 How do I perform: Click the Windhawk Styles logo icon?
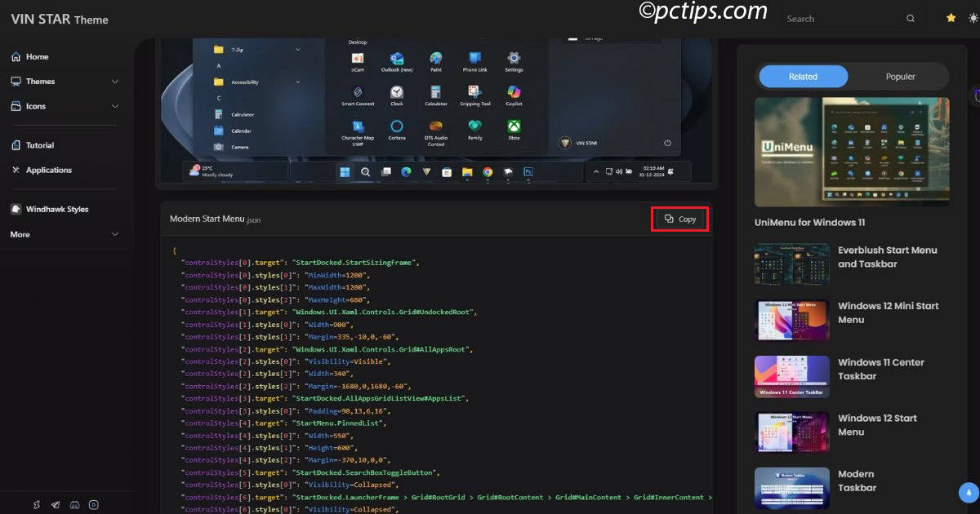pyautogui.click(x=16, y=209)
